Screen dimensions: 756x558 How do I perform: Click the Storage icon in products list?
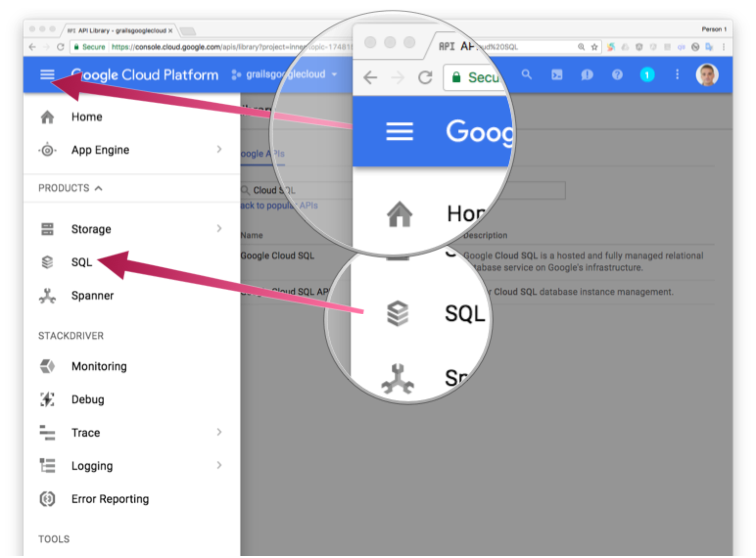click(x=47, y=229)
